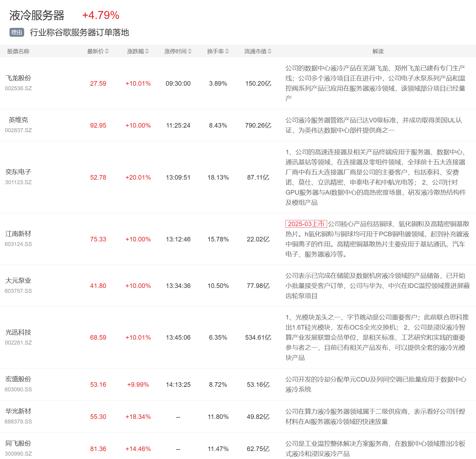Click 大元泵业 stock name
The width and height of the screenshot is (476, 459).
point(18,281)
